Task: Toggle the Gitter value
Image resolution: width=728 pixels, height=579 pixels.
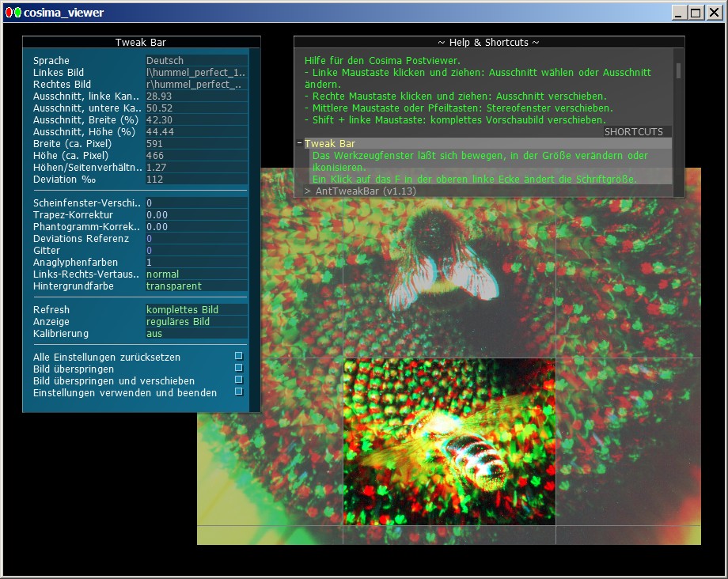Action: pyautogui.click(x=196, y=251)
